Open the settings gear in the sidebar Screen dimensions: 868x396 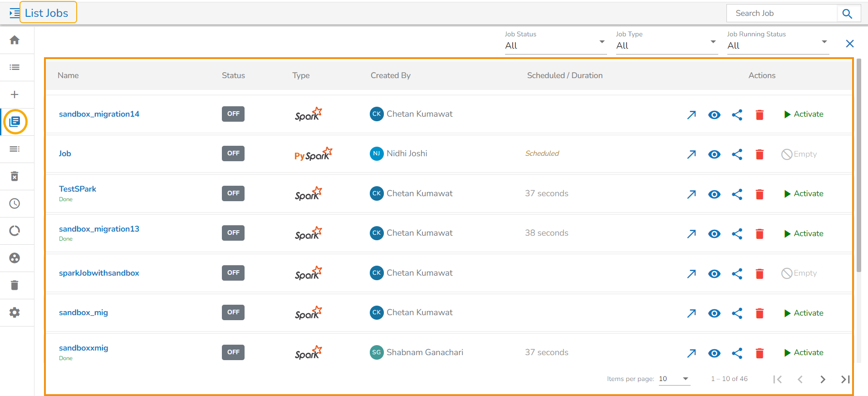coord(15,312)
